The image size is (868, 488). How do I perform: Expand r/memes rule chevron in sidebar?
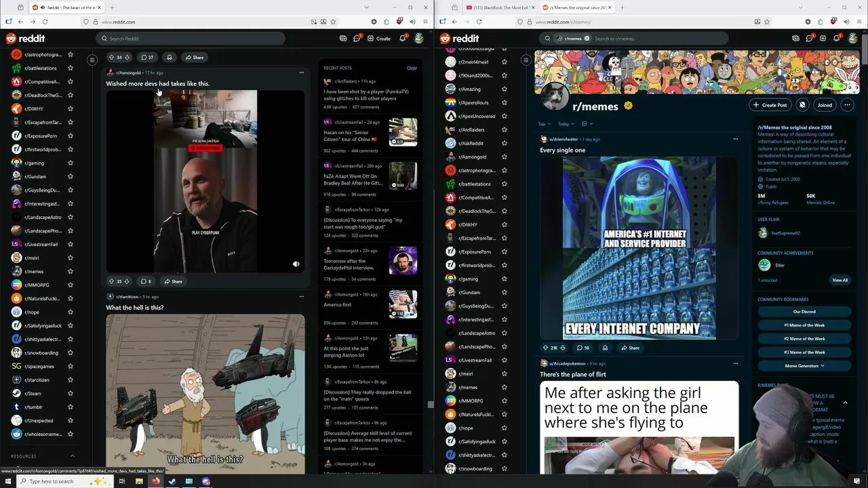[845, 403]
